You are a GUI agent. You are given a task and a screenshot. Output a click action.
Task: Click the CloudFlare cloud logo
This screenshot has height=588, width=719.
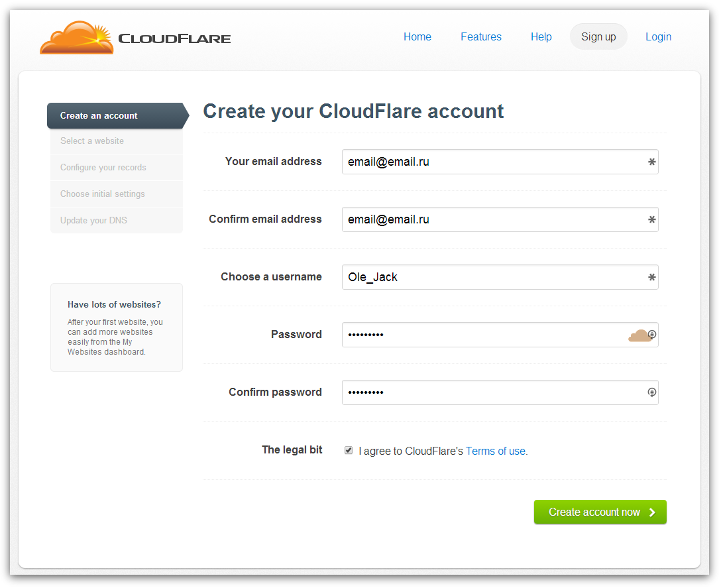click(x=77, y=38)
